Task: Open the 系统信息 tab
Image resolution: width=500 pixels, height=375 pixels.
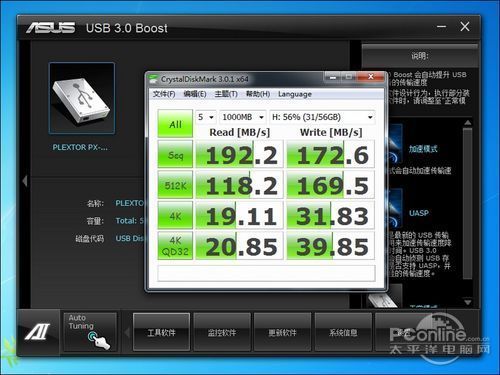Action: pos(343,332)
